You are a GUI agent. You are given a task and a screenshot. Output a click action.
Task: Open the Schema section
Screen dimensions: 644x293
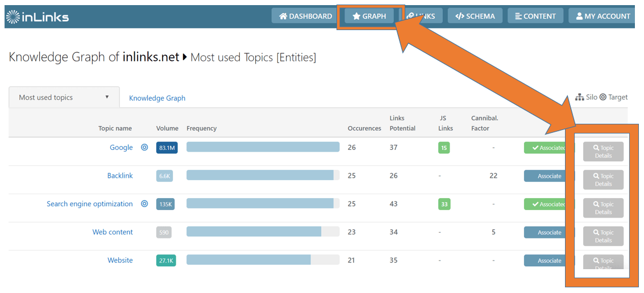(x=475, y=16)
